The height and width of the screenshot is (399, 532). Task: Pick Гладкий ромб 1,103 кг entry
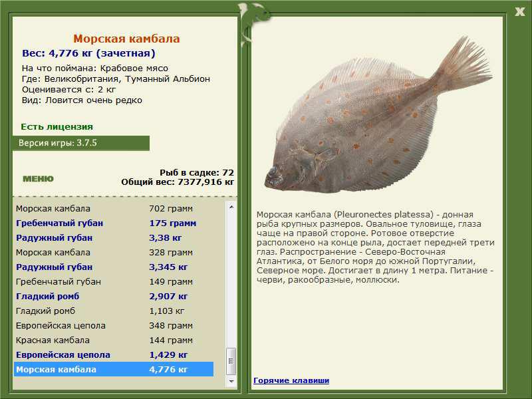coord(113,311)
